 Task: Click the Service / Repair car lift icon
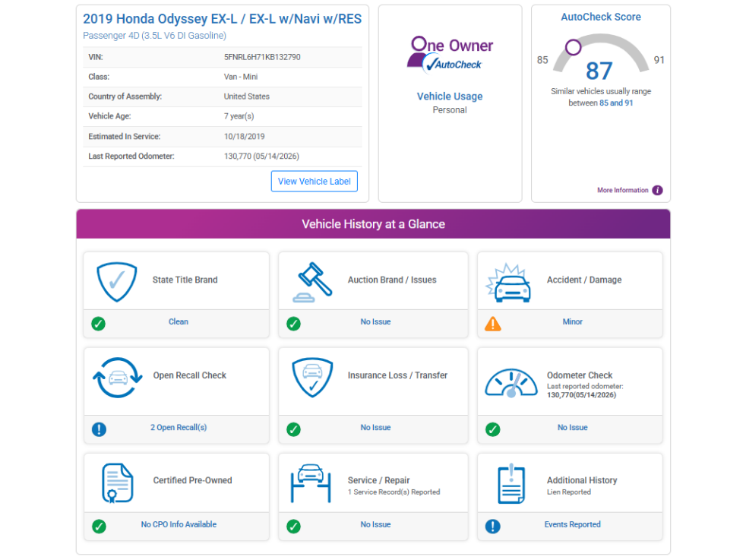311,483
